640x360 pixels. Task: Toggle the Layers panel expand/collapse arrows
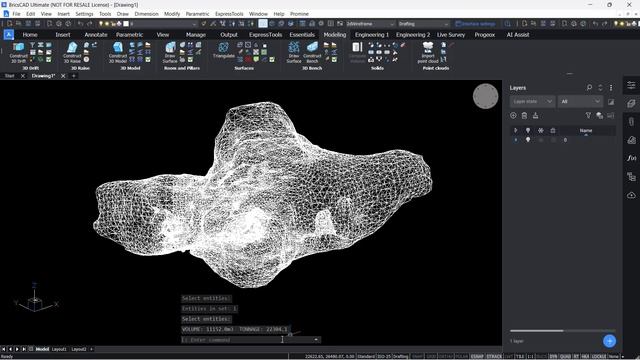click(600, 88)
